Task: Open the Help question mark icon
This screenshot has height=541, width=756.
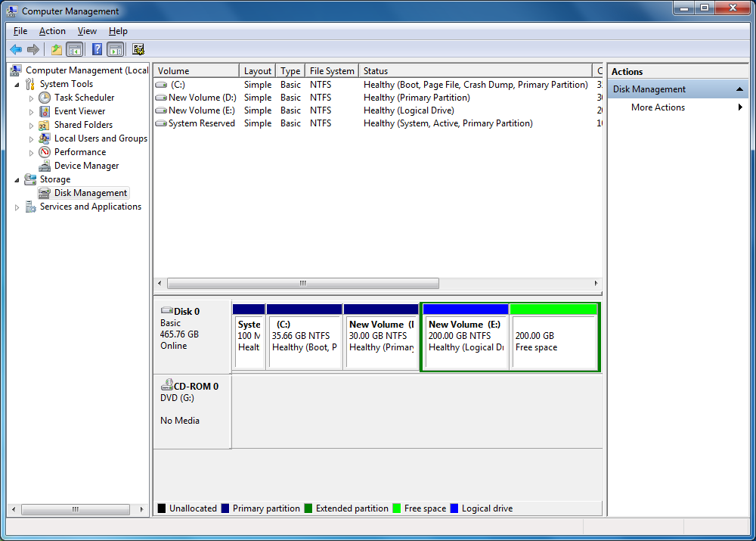Action: 97,49
